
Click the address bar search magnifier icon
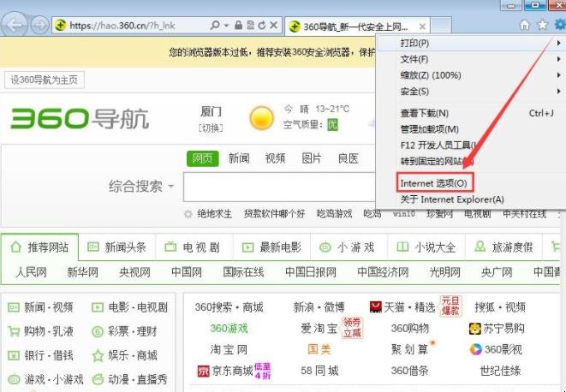click(x=215, y=26)
